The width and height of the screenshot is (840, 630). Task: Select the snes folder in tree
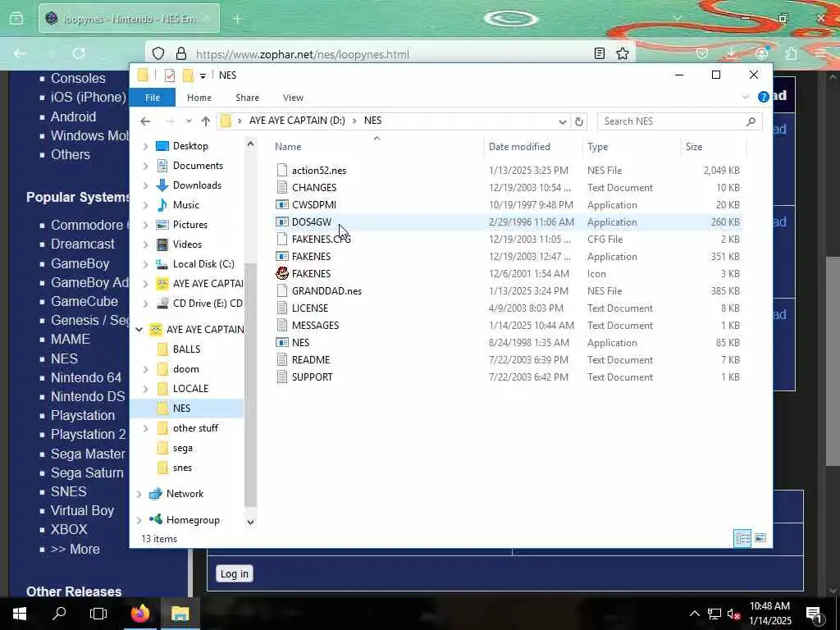pos(182,468)
